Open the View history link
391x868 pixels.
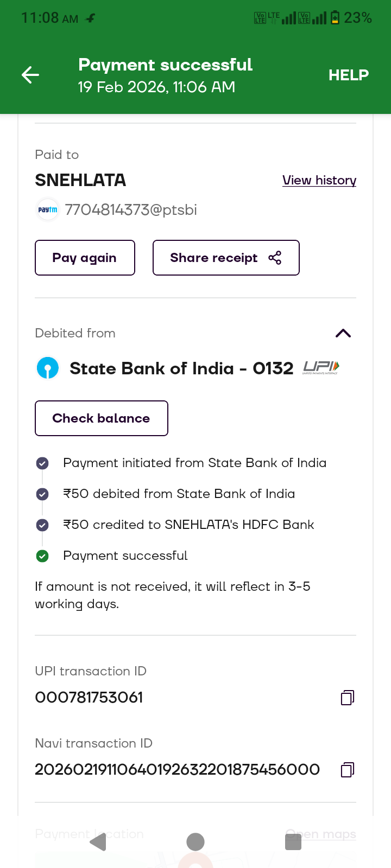[x=319, y=180]
